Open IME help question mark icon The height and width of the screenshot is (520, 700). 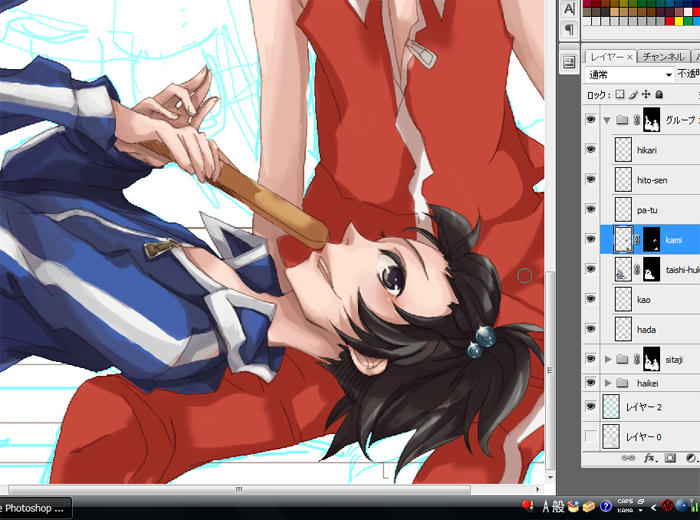(x=605, y=506)
